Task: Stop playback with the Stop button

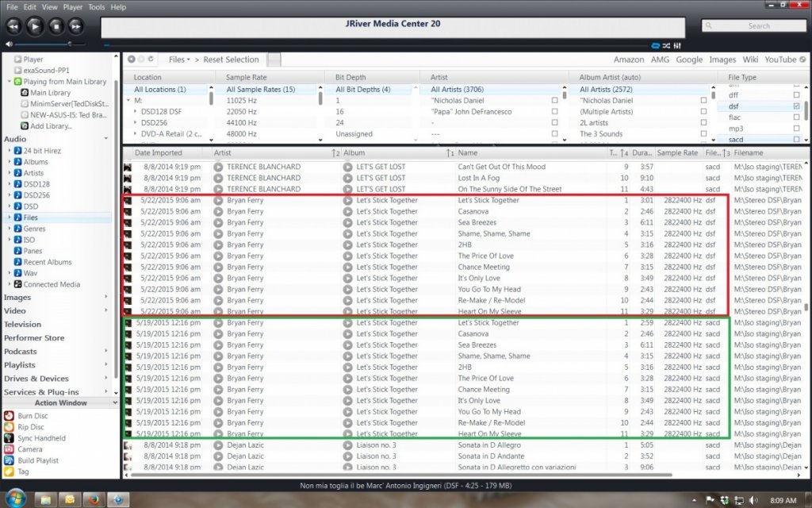Action: point(56,26)
